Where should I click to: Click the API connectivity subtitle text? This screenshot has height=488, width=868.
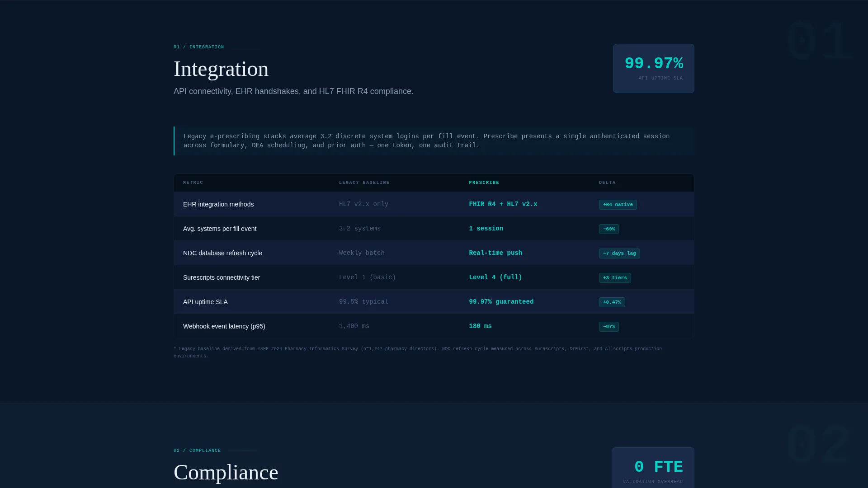pyautogui.click(x=293, y=91)
